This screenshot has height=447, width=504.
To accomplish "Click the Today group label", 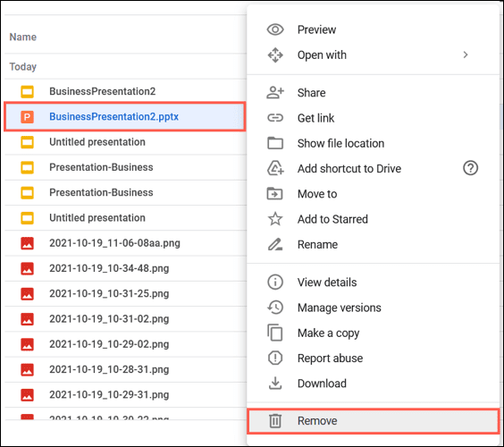I will [x=23, y=67].
